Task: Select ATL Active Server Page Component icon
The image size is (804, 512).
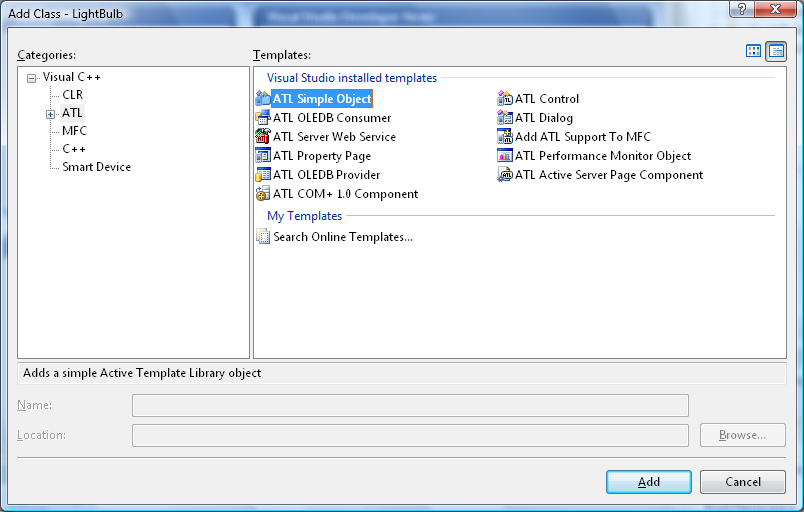Action: pos(505,174)
